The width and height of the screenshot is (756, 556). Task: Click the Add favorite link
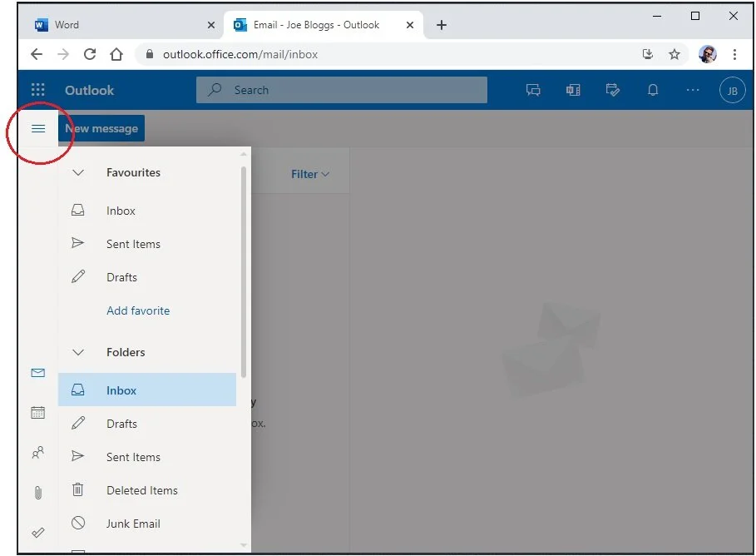[x=138, y=310]
